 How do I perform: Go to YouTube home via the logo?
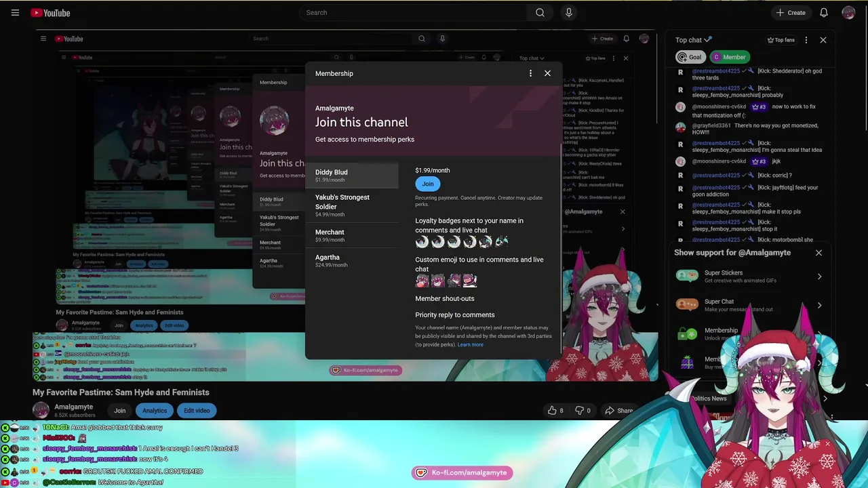pyautogui.click(x=51, y=13)
